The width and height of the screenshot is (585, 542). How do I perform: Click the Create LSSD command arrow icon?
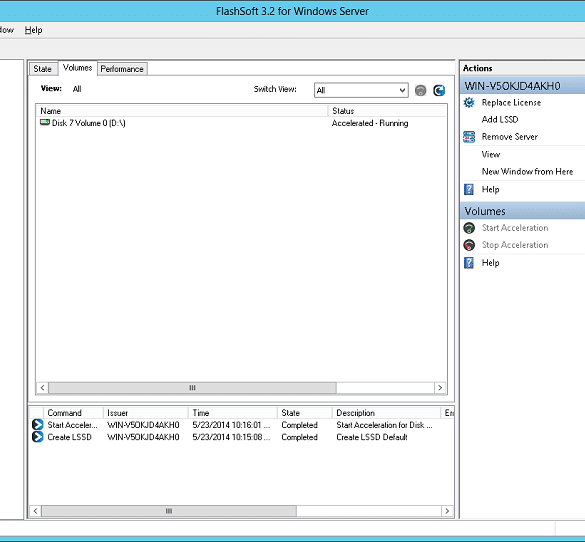click(38, 437)
